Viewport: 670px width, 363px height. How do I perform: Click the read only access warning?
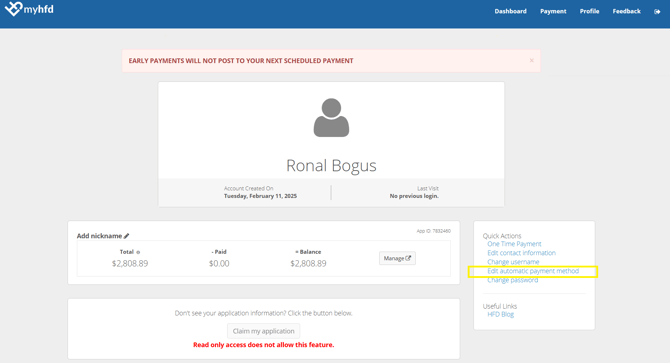tap(264, 345)
